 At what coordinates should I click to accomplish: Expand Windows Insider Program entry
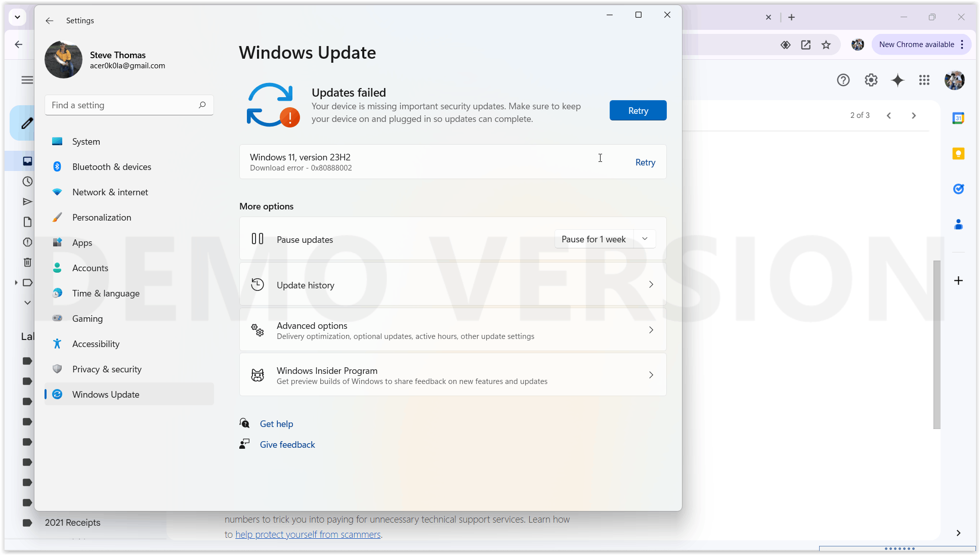point(651,375)
